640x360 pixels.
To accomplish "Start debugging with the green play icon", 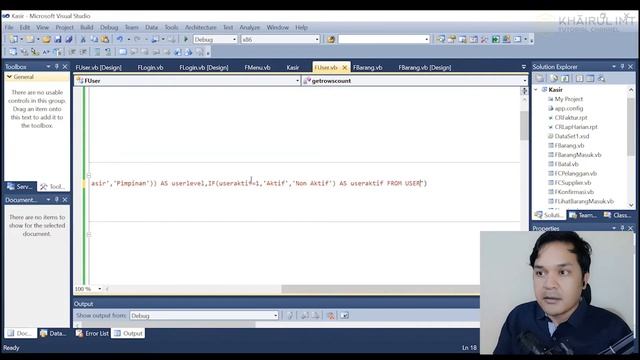I will [x=186, y=39].
